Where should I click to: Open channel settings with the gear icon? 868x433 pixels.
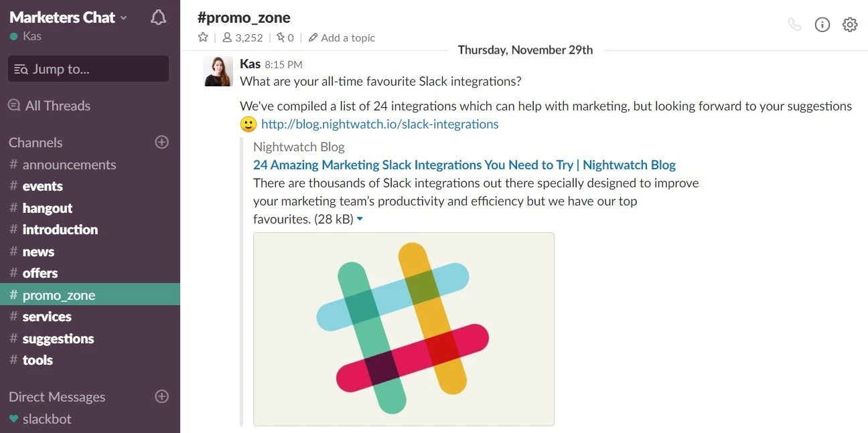coord(850,24)
